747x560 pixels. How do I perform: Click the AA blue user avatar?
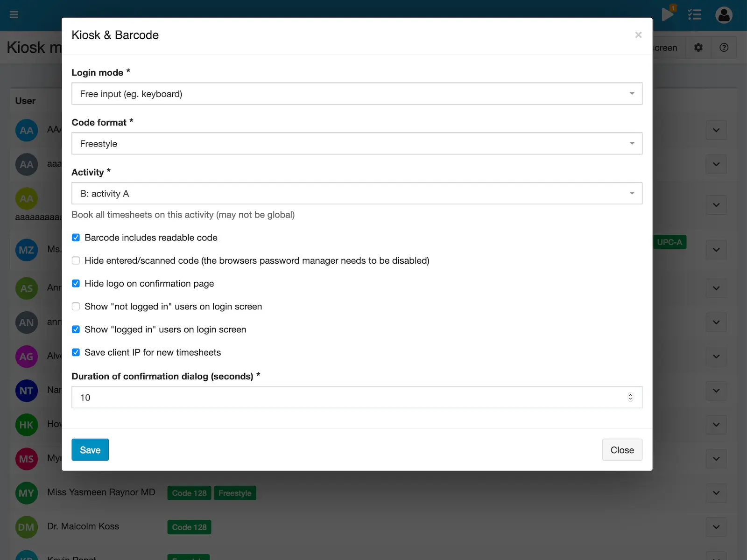click(27, 130)
